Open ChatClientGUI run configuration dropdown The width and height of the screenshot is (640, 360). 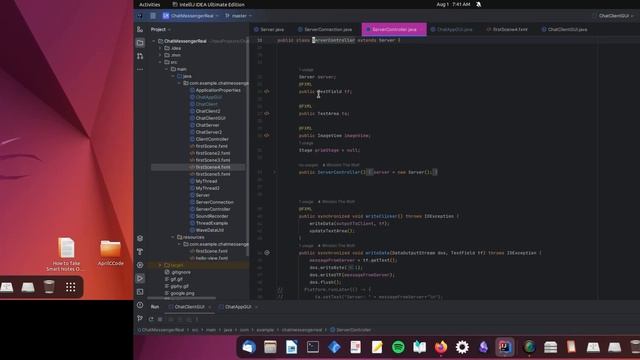[x=615, y=16]
